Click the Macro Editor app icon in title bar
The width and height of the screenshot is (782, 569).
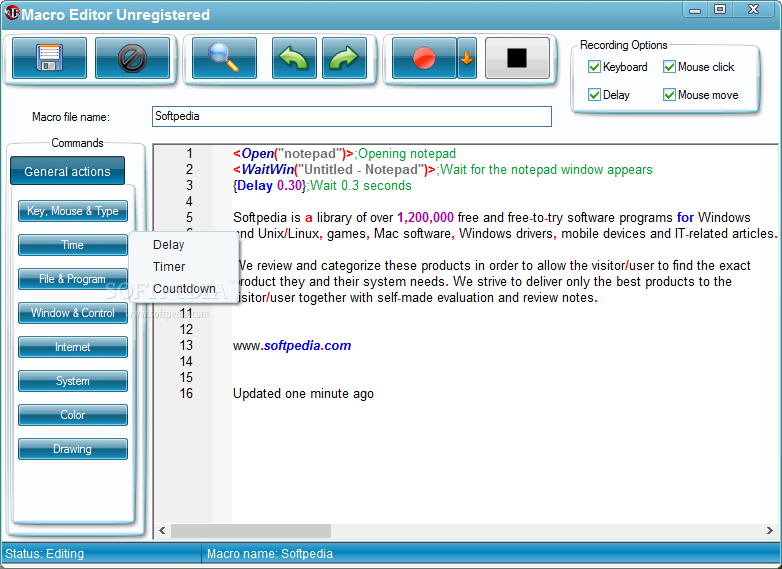(x=12, y=12)
